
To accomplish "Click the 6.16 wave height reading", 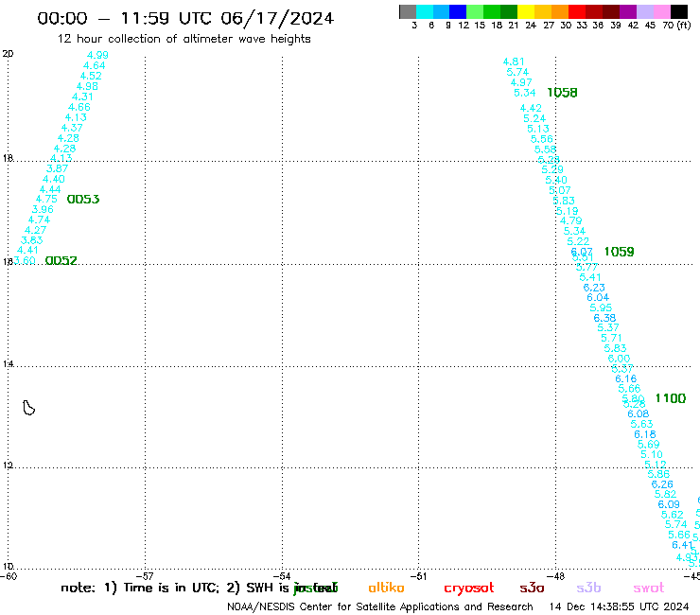I will [x=626, y=378].
